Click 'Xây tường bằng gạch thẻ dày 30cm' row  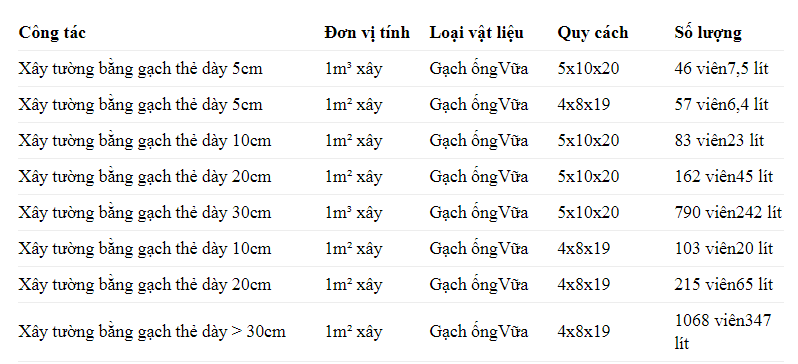click(x=401, y=212)
